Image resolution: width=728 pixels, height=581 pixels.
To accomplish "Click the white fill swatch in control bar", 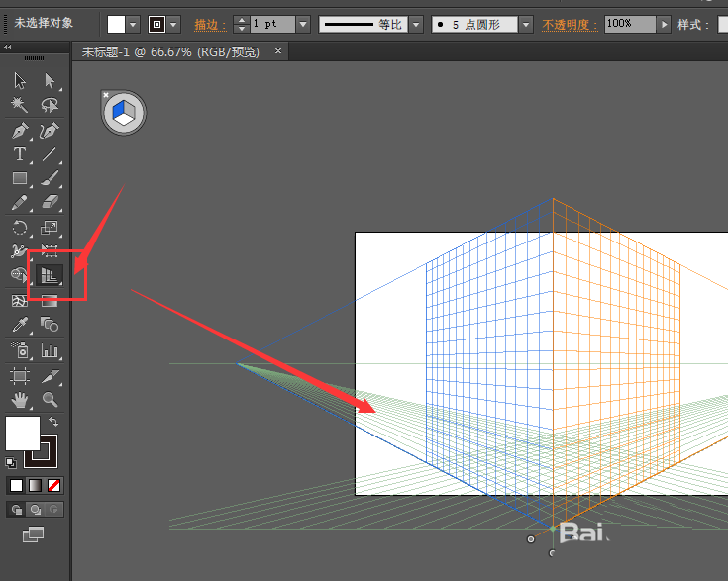I will (116, 24).
